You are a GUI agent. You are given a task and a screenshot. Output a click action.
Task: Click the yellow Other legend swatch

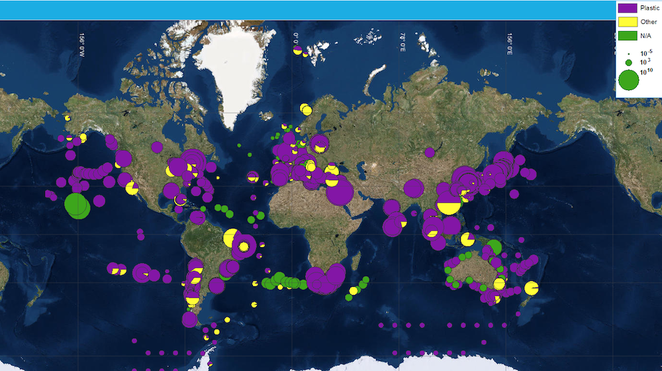coord(627,22)
